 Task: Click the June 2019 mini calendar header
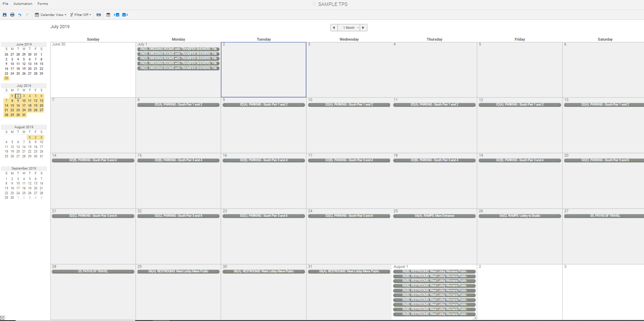(24, 44)
